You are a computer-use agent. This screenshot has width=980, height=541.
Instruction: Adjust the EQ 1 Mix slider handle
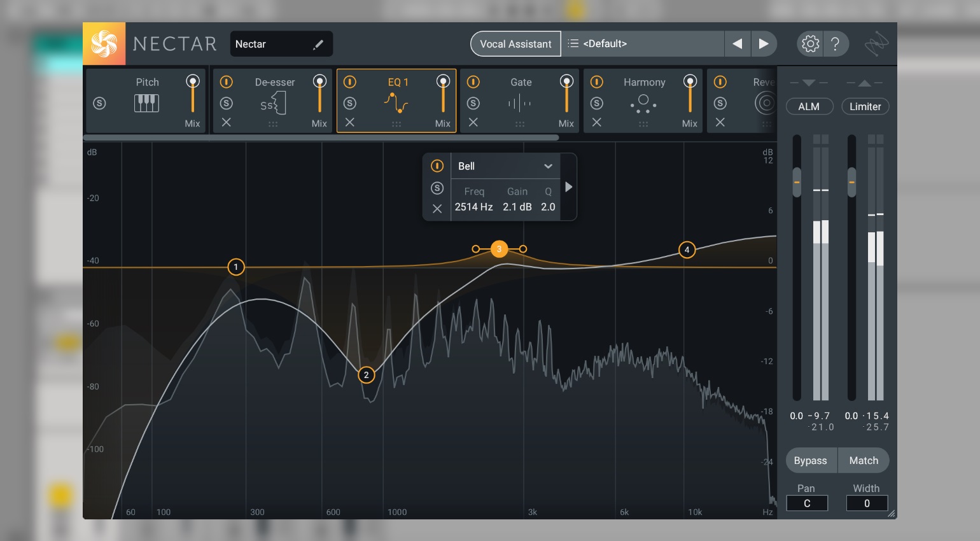[444, 81]
